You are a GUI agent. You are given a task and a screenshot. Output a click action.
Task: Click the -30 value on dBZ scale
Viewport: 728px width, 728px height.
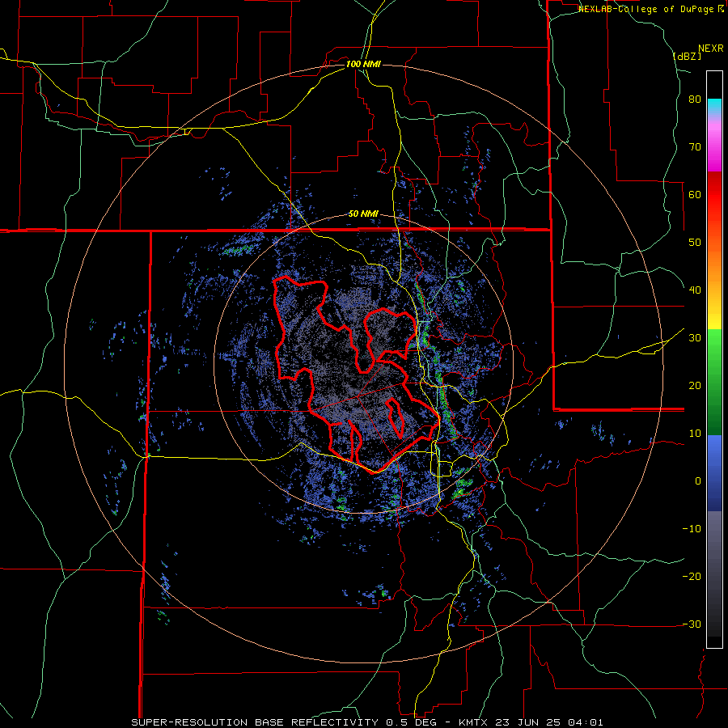(x=692, y=624)
